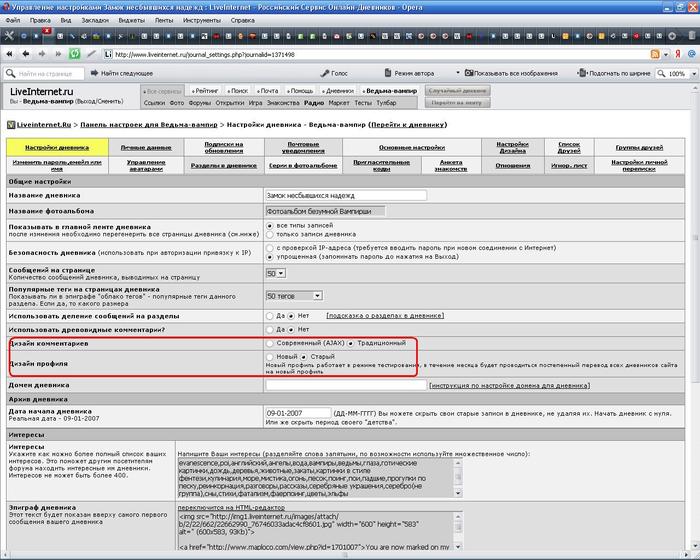Click interests textarea scroll-down arrow

[x=458, y=493]
